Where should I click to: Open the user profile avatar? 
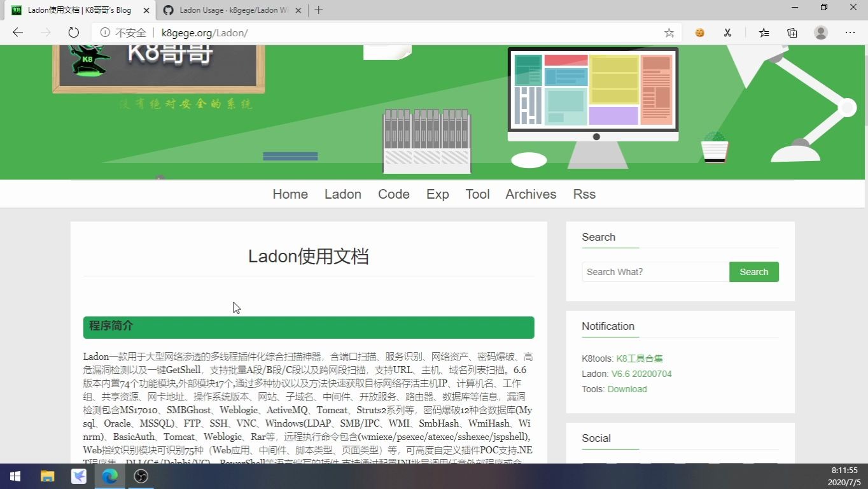coord(821,32)
